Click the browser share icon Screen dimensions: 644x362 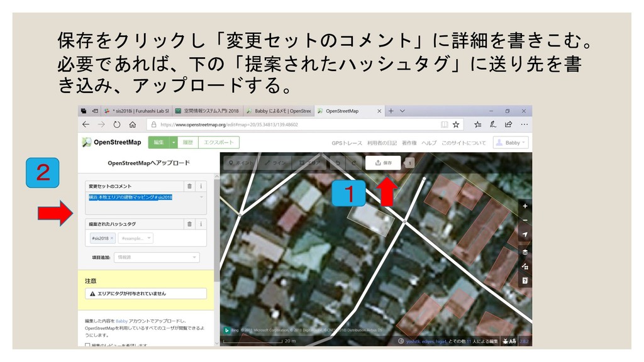[x=508, y=124]
